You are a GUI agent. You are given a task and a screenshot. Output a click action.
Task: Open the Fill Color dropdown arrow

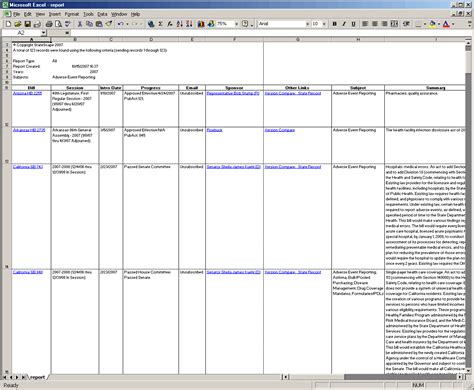[439, 24]
